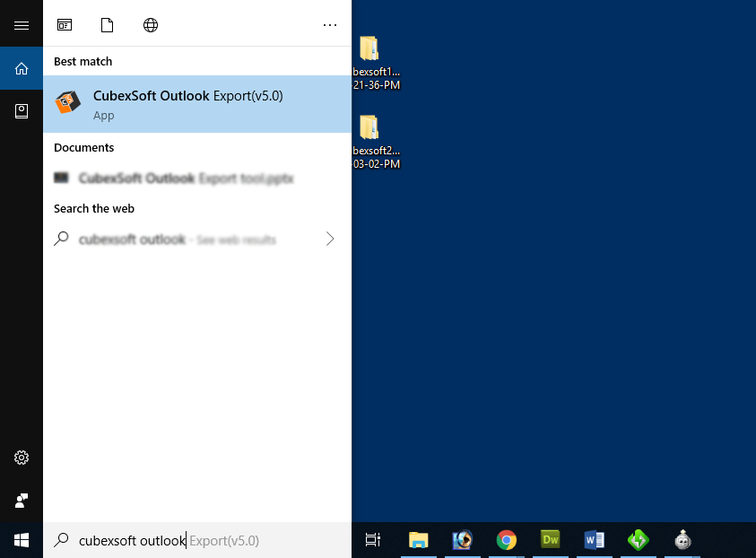This screenshot has height=558, width=756.
Task: Open search settings gear icon
Action: (x=22, y=458)
